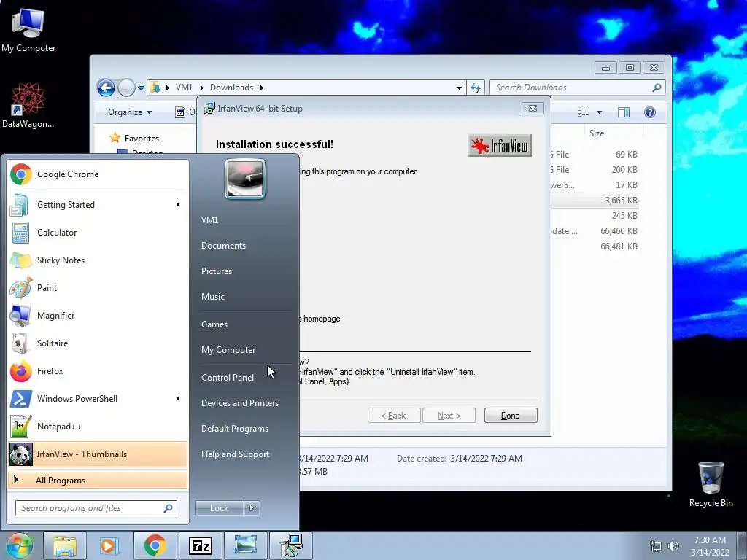This screenshot has height=560, width=747.
Task: Open Default Programs
Action: (x=235, y=429)
